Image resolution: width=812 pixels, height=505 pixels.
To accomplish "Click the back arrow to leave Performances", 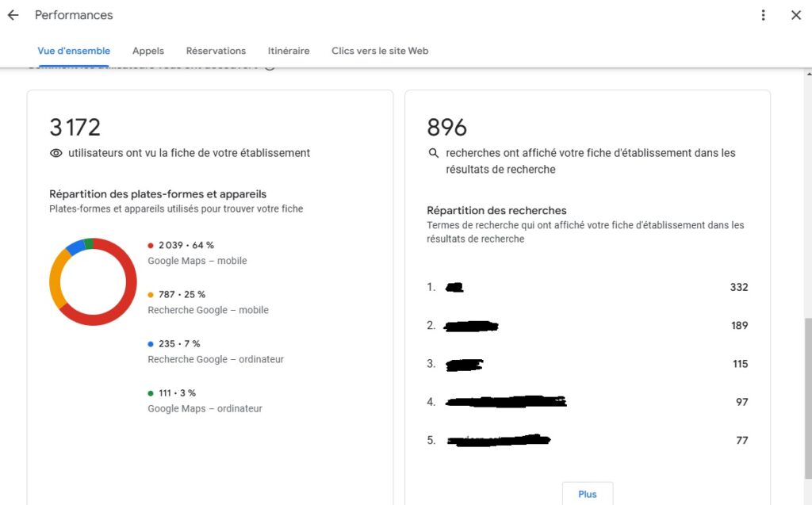I will (x=12, y=13).
